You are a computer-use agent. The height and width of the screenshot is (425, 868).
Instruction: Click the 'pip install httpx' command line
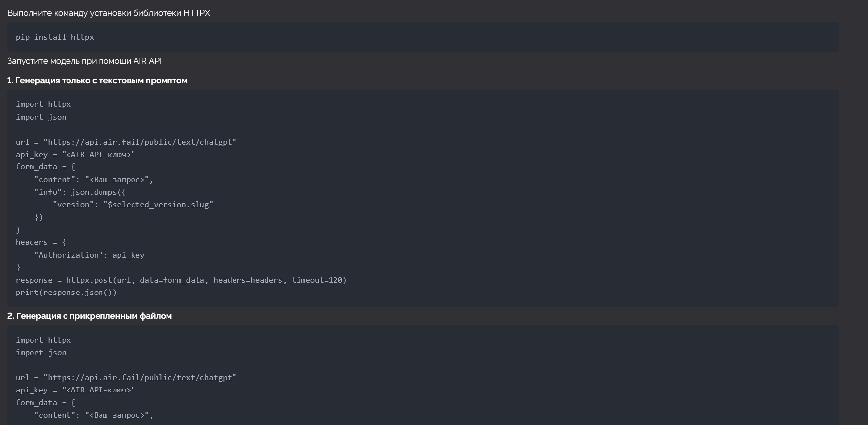pyautogui.click(x=55, y=37)
